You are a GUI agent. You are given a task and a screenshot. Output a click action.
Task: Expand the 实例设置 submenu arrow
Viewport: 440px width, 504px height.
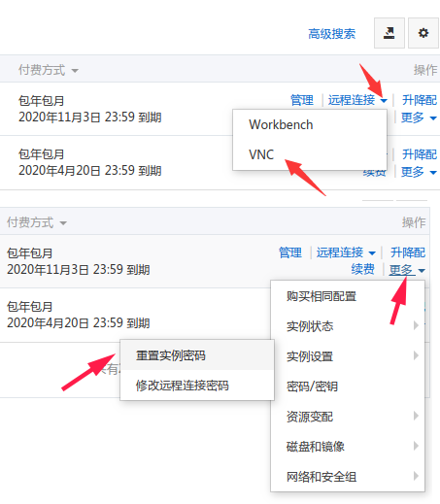(417, 355)
